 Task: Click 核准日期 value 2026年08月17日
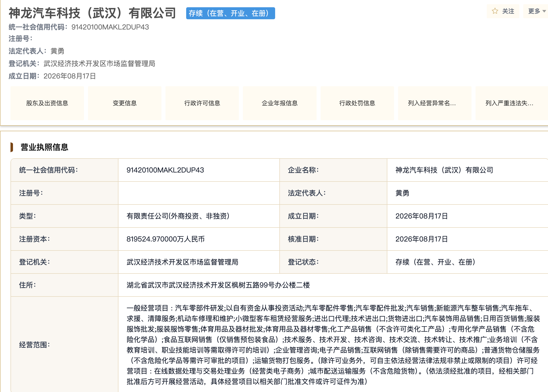point(422,239)
